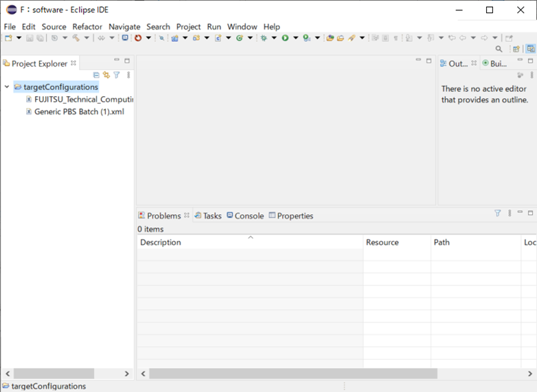This screenshot has height=392, width=537.
Task: Minimize the Problems view panel
Action: 520,213
